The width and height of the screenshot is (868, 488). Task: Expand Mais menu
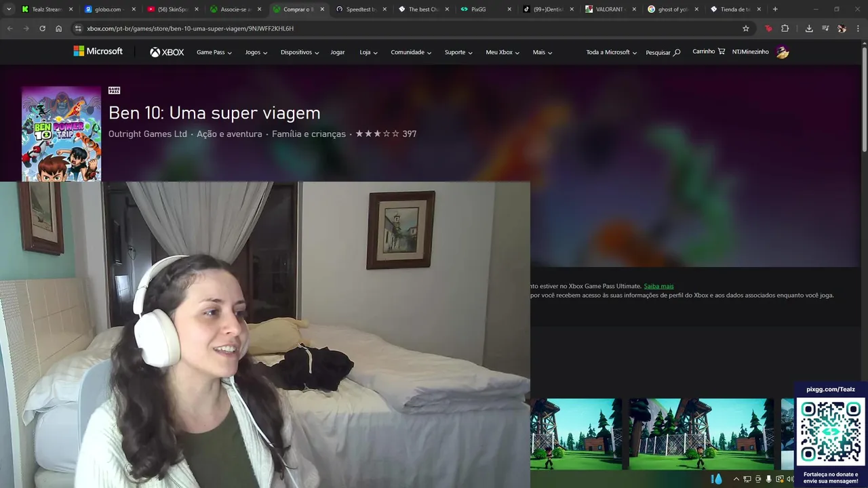pyautogui.click(x=542, y=52)
